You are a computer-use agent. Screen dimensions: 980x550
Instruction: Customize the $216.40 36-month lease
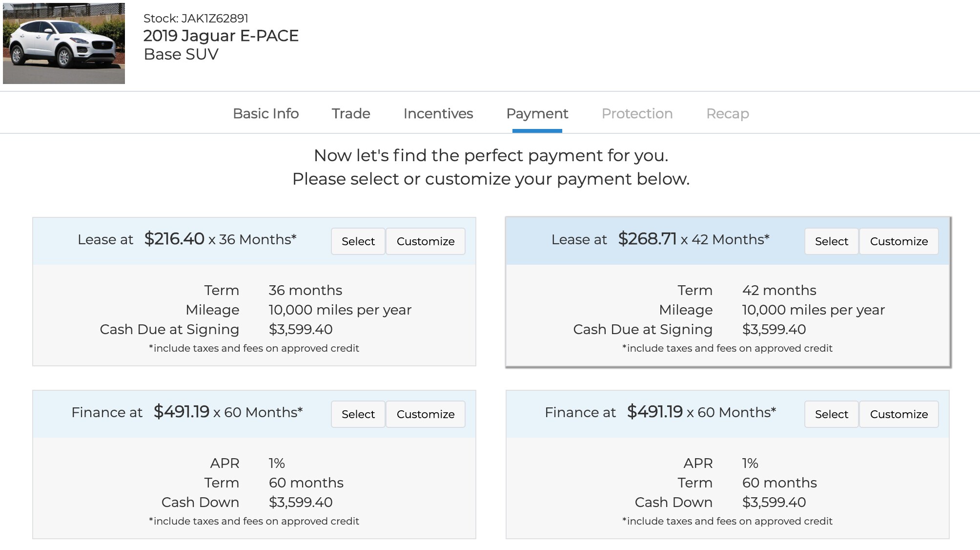pyautogui.click(x=426, y=241)
